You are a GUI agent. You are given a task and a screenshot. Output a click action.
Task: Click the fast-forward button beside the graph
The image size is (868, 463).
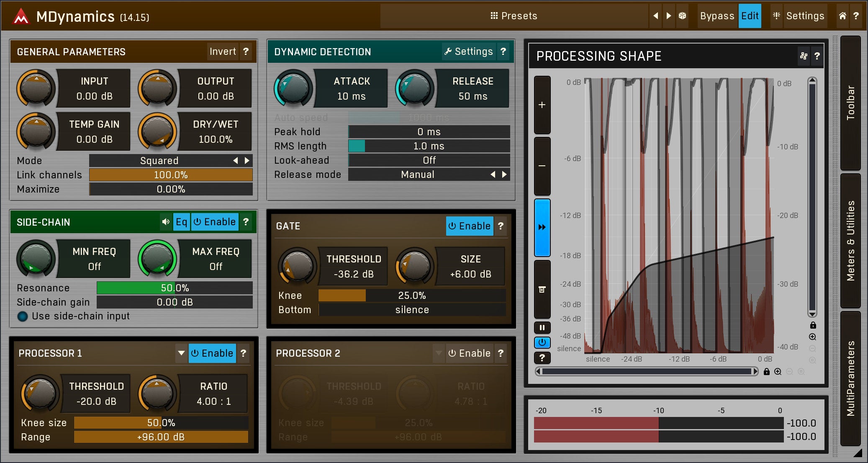542,227
